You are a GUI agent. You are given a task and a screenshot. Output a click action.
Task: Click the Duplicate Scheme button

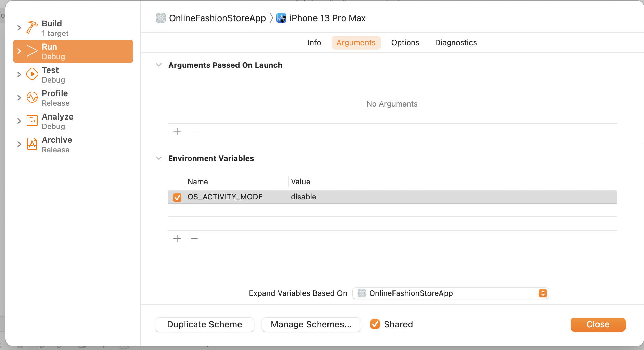204,324
